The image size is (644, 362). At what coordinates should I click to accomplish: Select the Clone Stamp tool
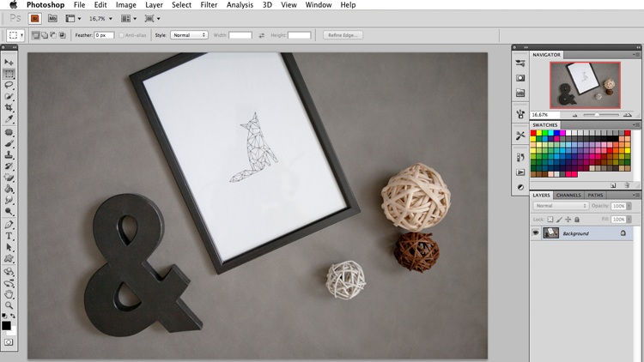point(9,154)
